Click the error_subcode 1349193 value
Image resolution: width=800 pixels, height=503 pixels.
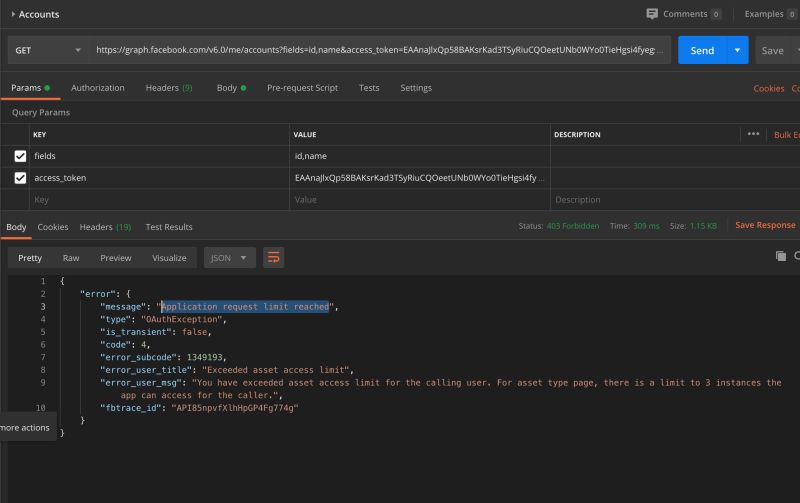204,357
